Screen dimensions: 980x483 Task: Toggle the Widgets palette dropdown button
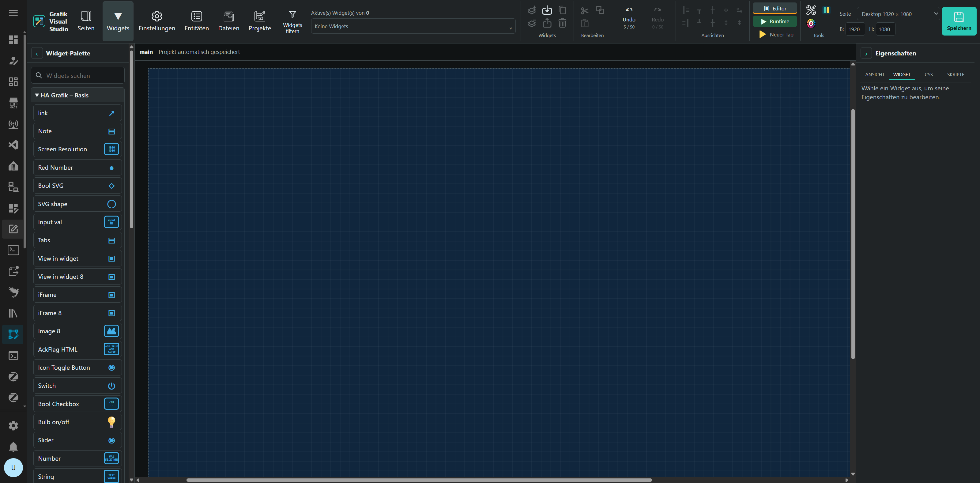[x=118, y=21]
